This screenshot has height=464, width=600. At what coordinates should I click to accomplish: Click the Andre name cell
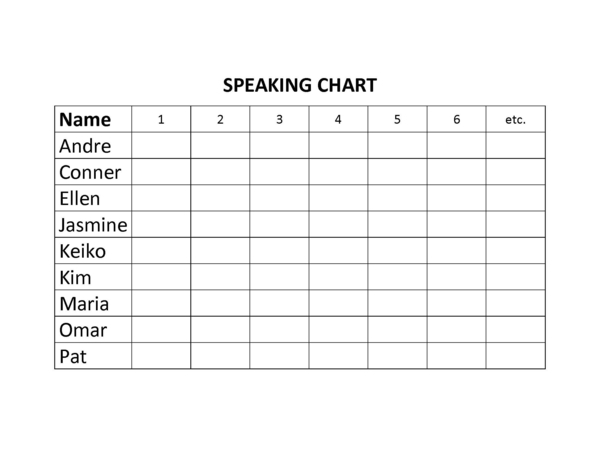85,146
